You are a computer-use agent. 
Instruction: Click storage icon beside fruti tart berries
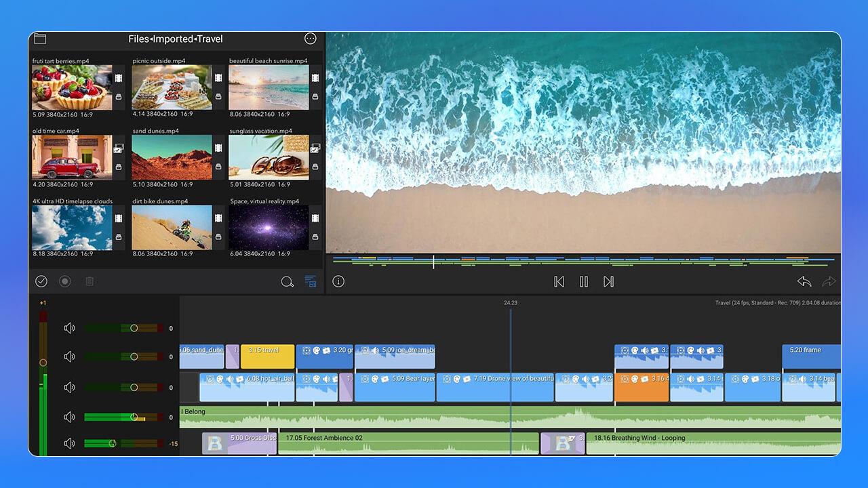(x=119, y=97)
